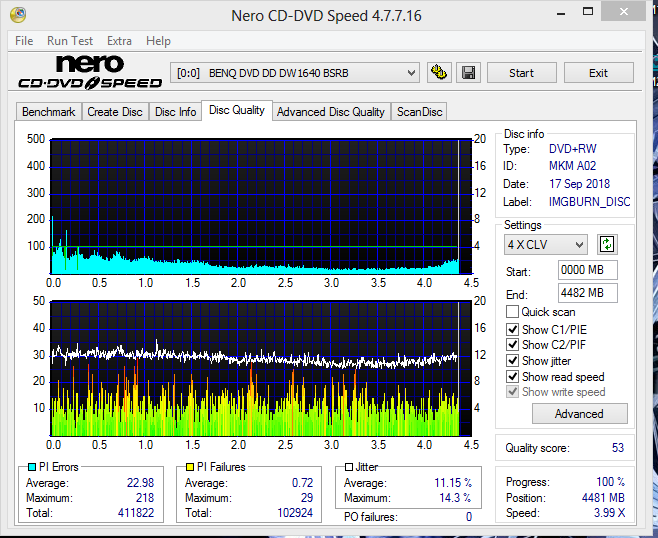658x538 pixels.
Task: Click the Quality score value 53
Action: (x=618, y=448)
